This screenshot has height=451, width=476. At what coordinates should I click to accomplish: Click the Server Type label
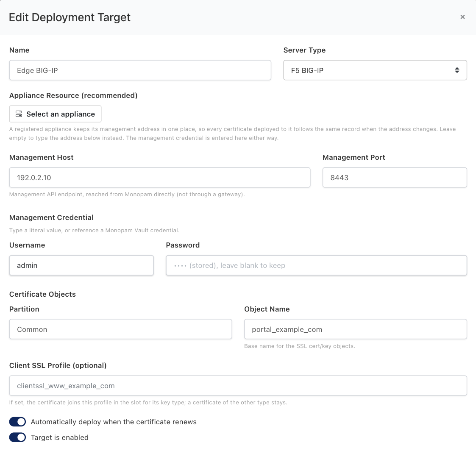pos(304,50)
